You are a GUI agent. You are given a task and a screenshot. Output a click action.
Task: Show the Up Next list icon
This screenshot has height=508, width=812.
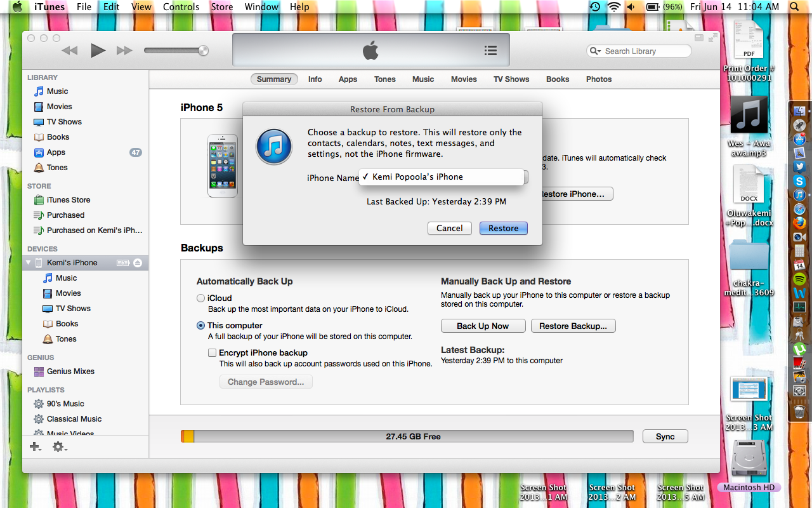point(490,51)
